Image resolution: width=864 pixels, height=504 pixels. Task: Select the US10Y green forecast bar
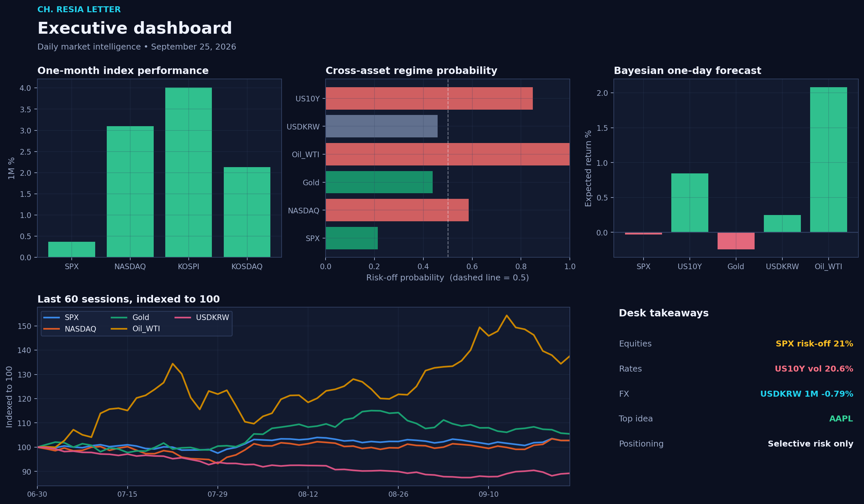click(689, 203)
